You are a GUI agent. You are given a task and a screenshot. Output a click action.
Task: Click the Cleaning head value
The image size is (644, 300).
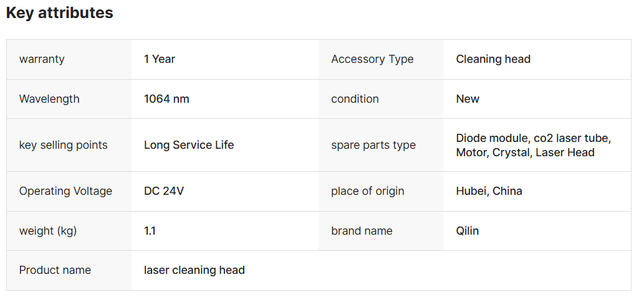[493, 59]
